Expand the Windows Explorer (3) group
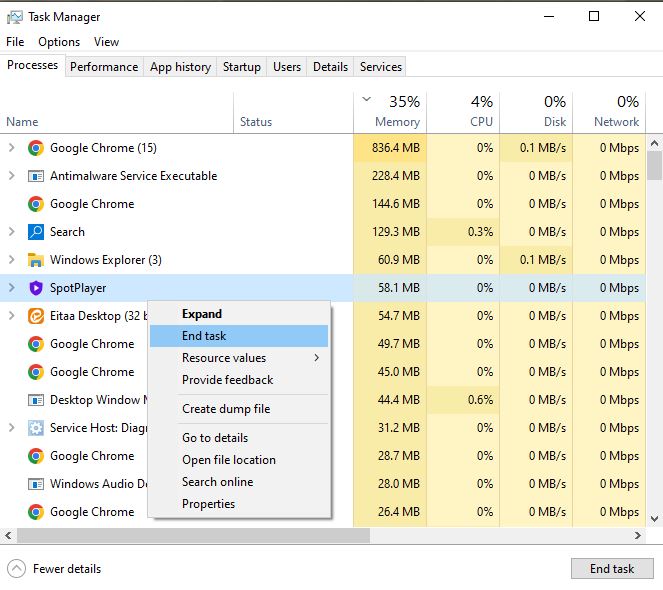Screen dimensions: 663x590 click(11, 260)
